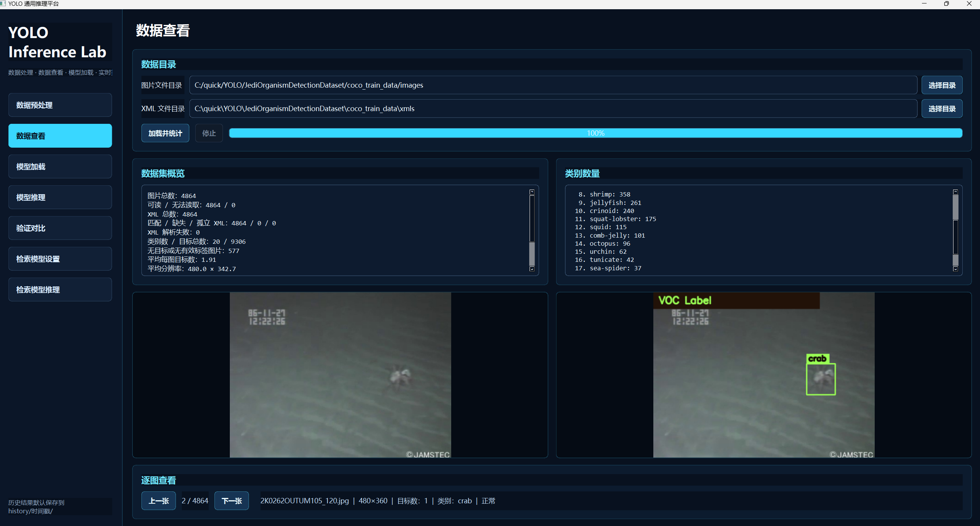
Task: Click the crab bounding box label
Action: pos(817,359)
